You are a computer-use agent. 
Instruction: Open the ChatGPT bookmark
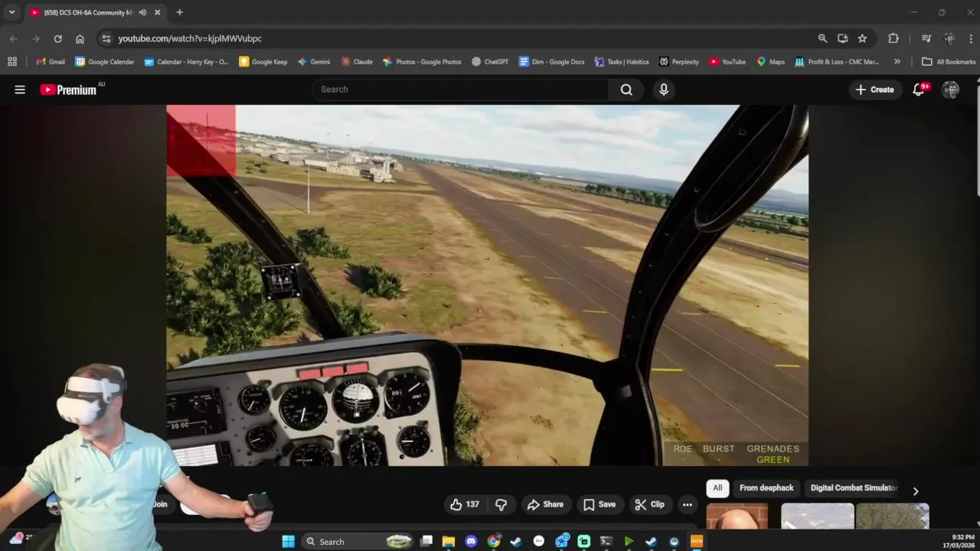pyautogui.click(x=490, y=61)
